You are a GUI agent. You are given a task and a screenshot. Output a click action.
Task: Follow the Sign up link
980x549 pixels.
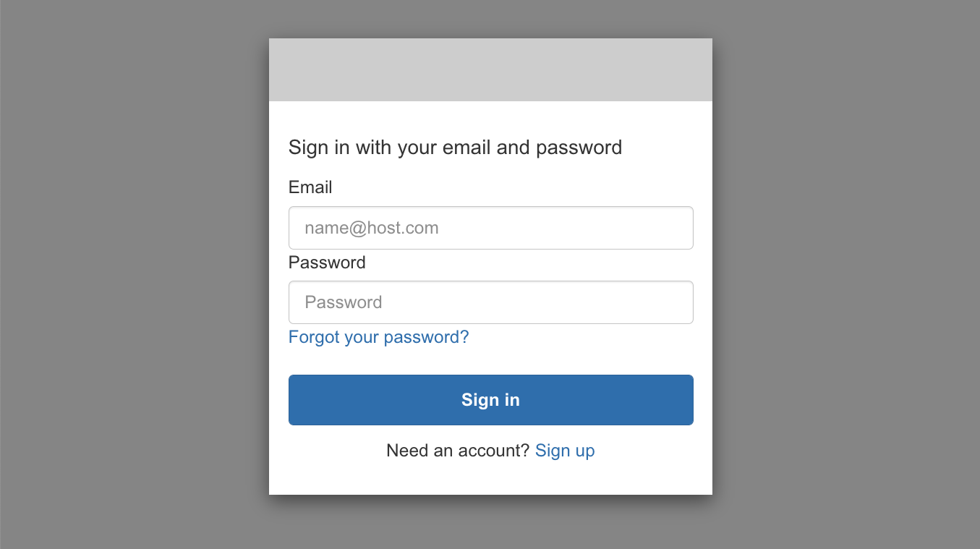(x=565, y=451)
